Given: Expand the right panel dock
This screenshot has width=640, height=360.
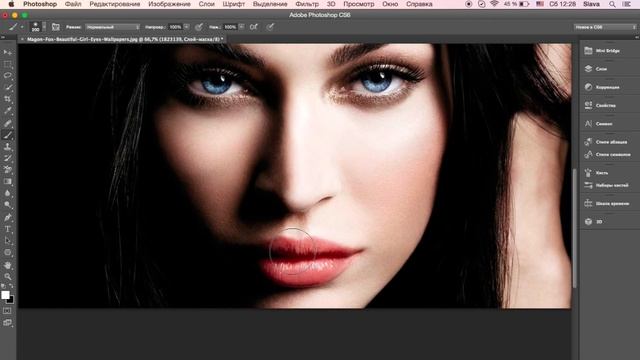Looking at the screenshot, I should pyautogui.click(x=637, y=37).
